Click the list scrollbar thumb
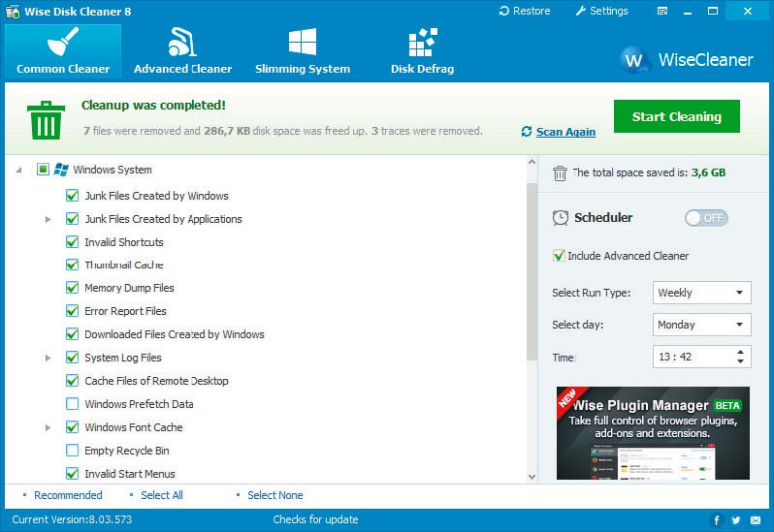774x532 pixels. point(532,271)
